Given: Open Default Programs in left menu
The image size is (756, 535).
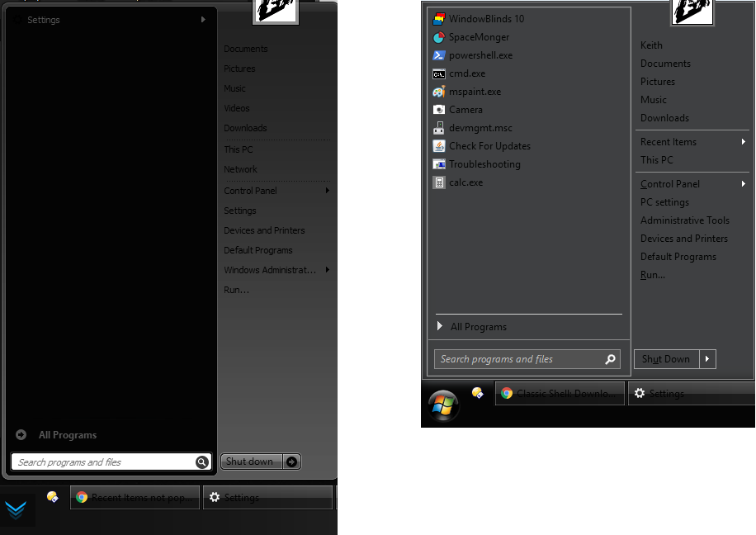Looking at the screenshot, I should coord(258,250).
